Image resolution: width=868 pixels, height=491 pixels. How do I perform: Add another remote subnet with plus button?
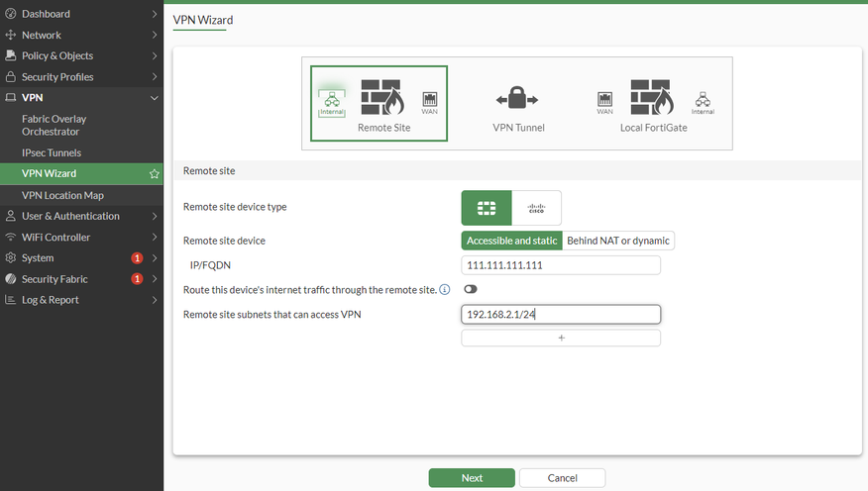[x=561, y=338]
